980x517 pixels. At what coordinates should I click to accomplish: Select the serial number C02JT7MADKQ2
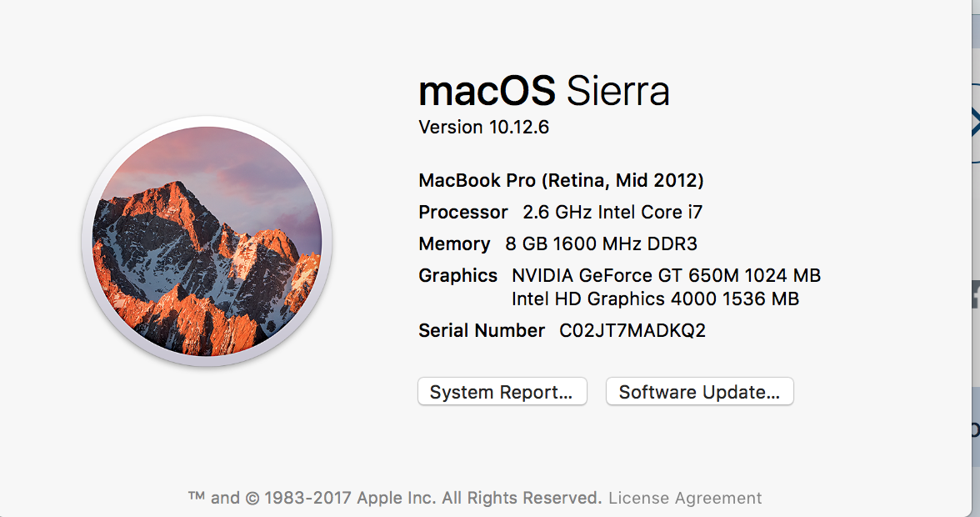point(632,331)
